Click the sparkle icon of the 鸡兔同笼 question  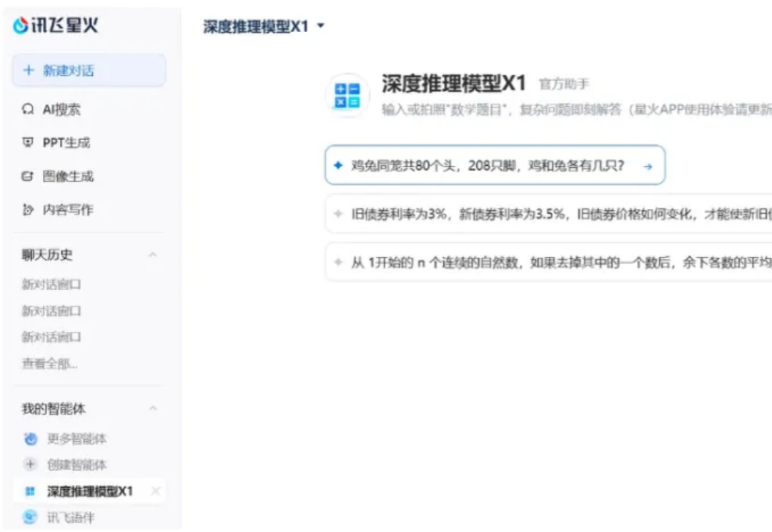pos(338,165)
